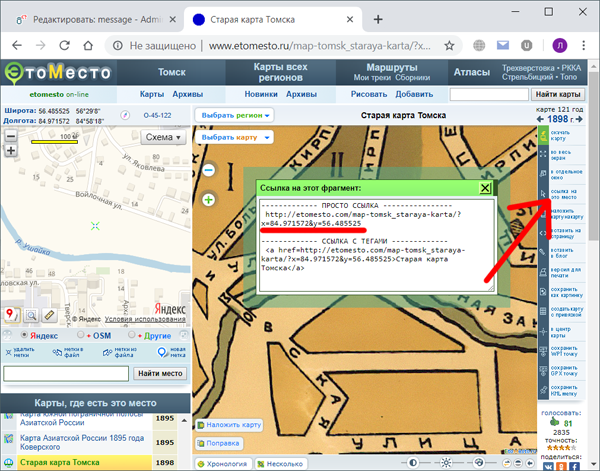This screenshot has width=600, height=471.
Task: Click the map search input field
Action: point(489,94)
